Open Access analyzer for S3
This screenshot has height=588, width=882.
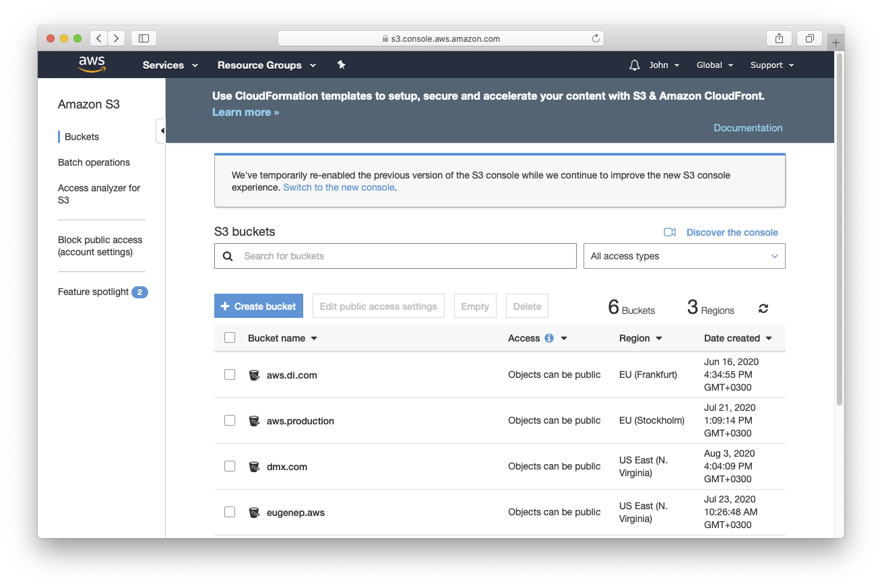point(99,194)
